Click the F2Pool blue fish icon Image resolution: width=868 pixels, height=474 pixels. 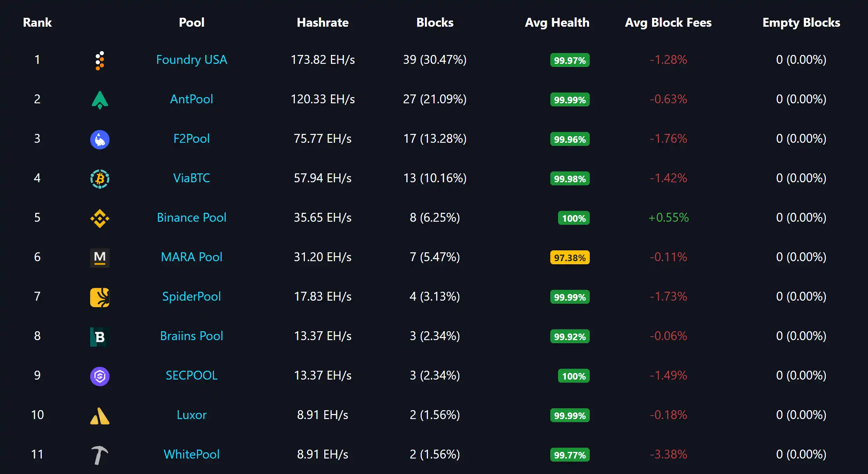[100, 139]
